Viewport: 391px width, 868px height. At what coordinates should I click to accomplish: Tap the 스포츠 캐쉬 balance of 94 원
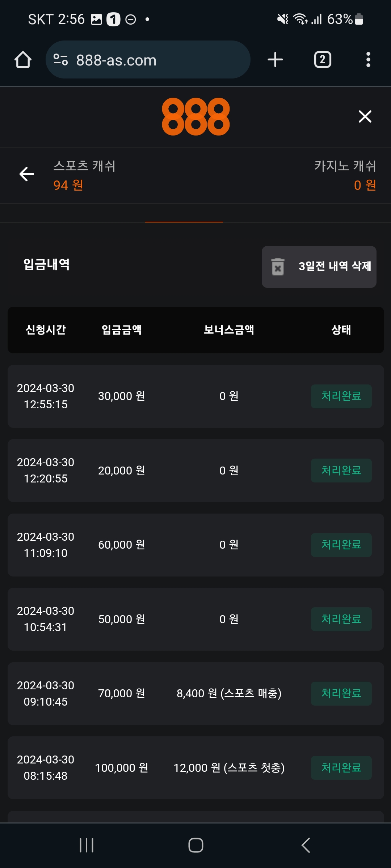68,185
